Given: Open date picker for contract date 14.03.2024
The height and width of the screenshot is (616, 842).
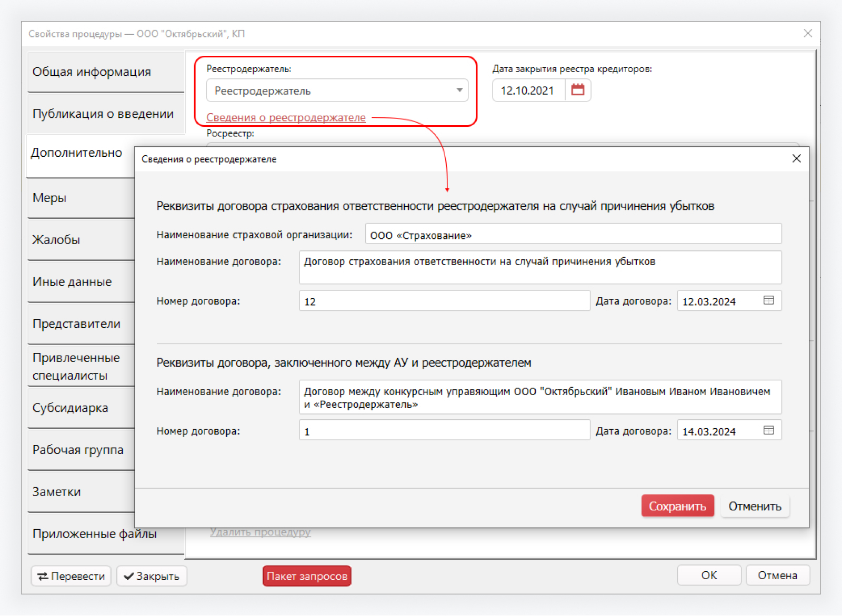Looking at the screenshot, I should point(768,430).
